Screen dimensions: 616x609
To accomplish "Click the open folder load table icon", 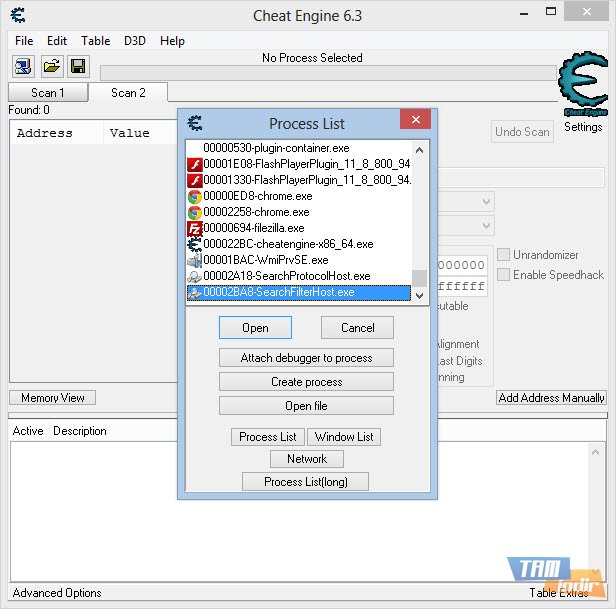I will 51,66.
